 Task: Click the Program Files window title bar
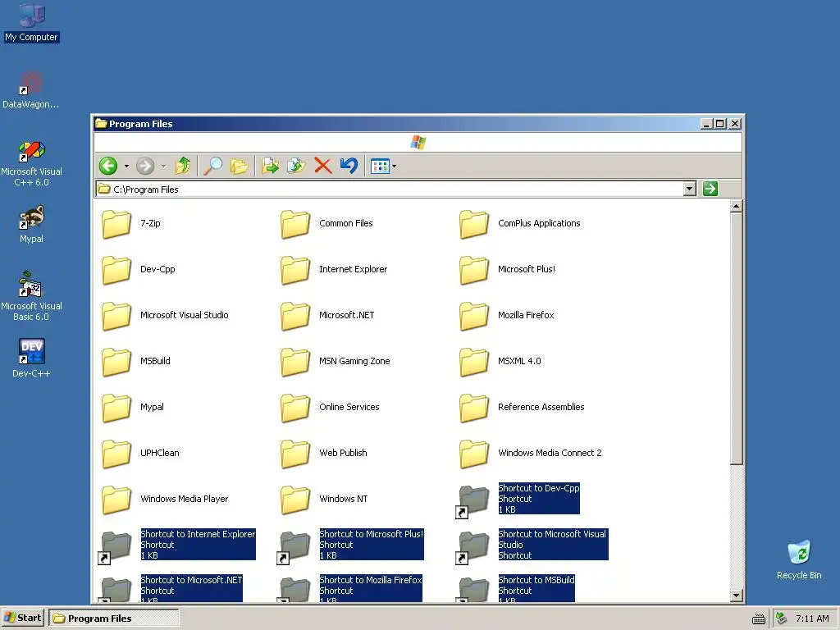(x=396, y=124)
